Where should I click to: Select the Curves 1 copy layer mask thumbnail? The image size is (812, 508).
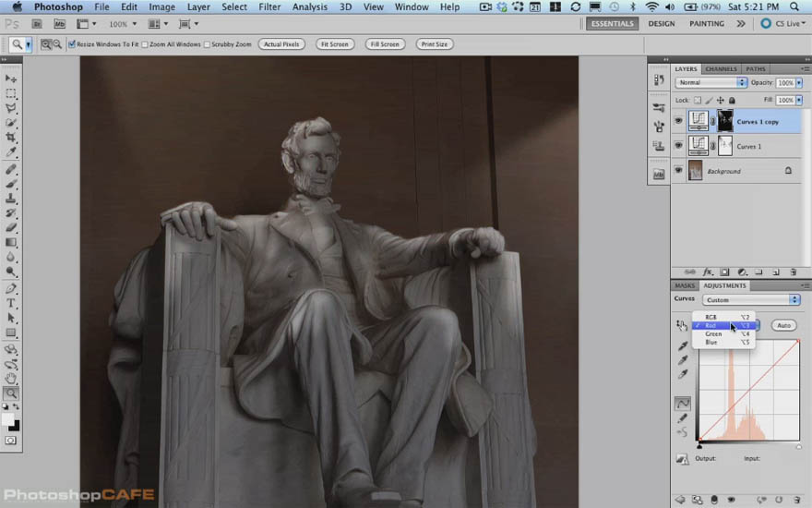point(725,121)
